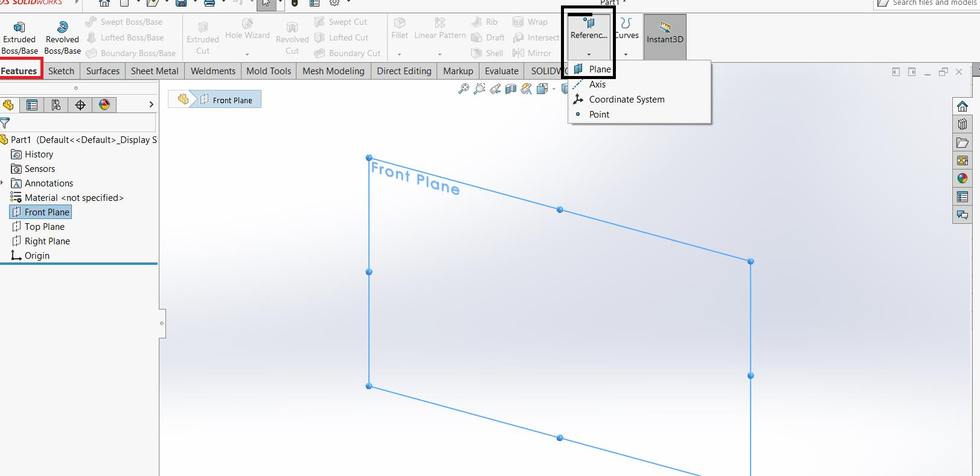Select Top Plane in the feature tree
The image size is (980, 476).
44,227
